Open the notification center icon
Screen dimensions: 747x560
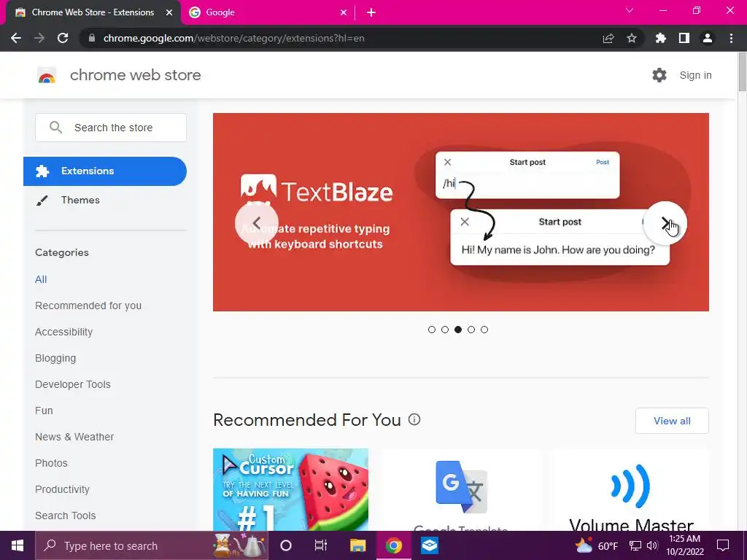click(723, 545)
